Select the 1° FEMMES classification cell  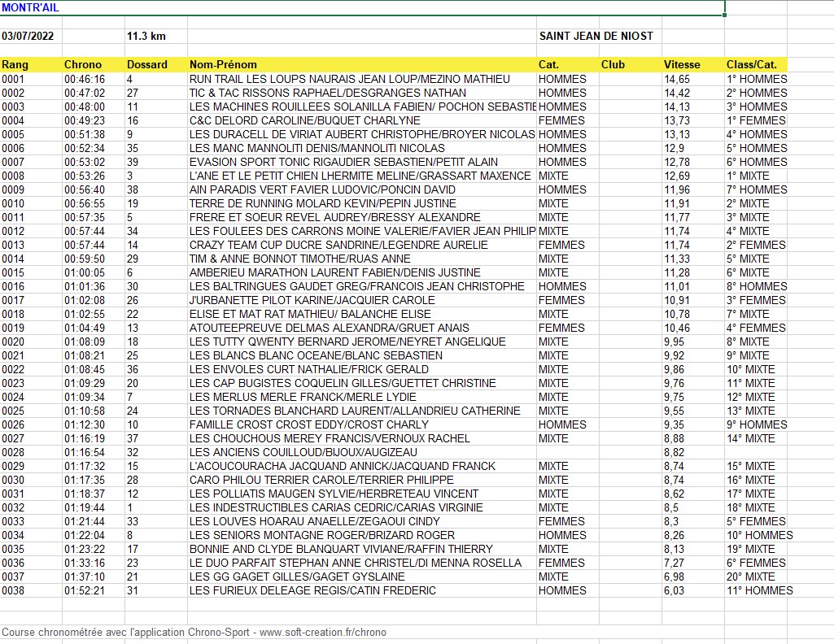757,120
